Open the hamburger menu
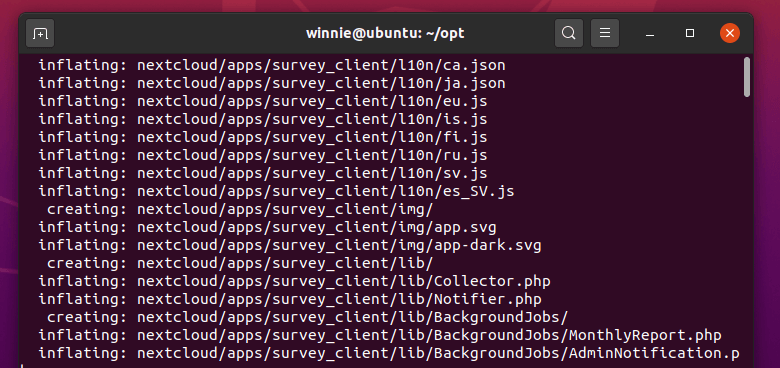The image size is (780, 368). [x=604, y=33]
